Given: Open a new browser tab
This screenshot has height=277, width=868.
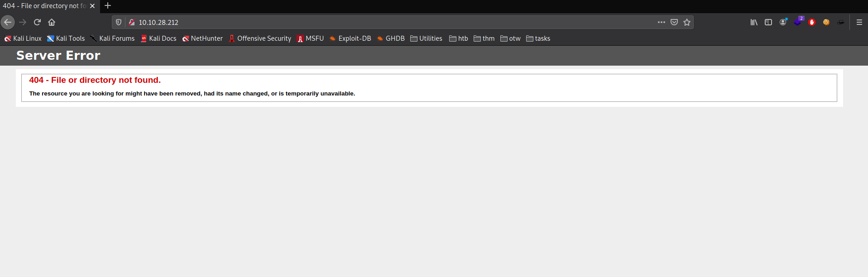Looking at the screenshot, I should (108, 6).
